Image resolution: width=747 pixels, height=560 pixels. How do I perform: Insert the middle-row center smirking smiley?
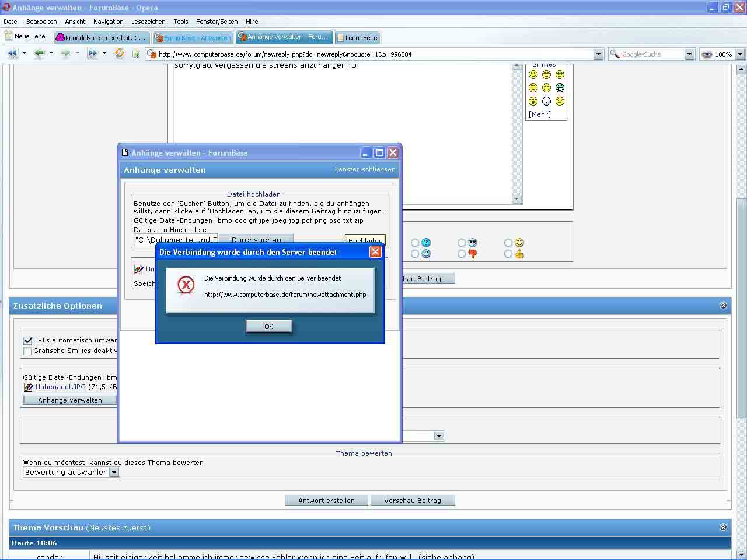(x=546, y=87)
